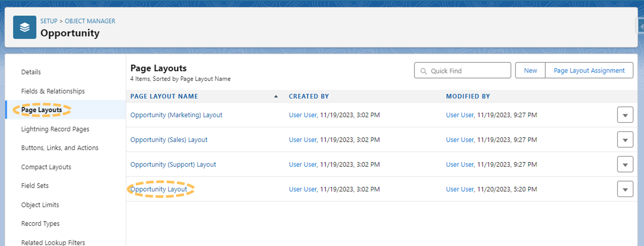
Task: Open the Opportunity (Sales) Layout link
Action: 169,140
